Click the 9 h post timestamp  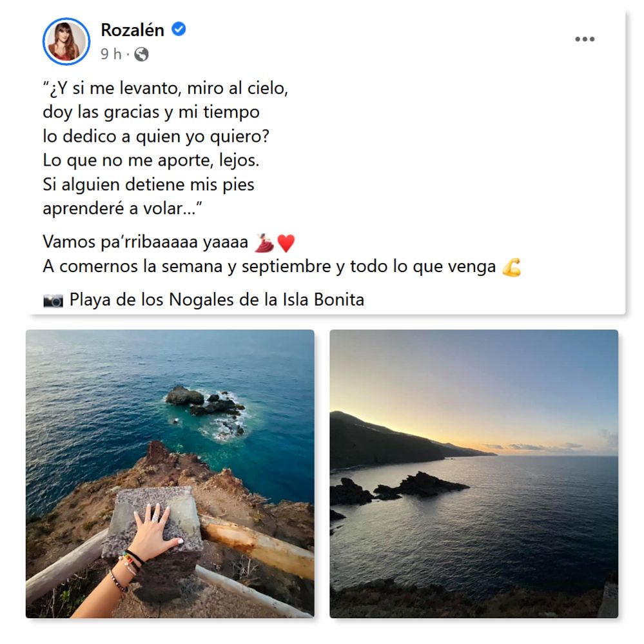click(x=111, y=54)
